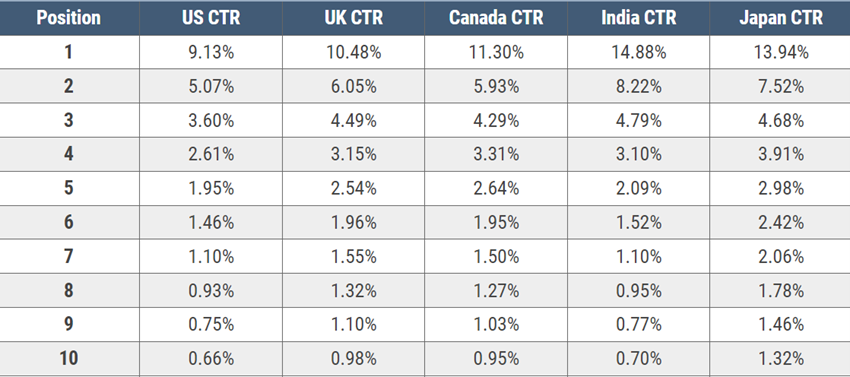Click the India CTR column header

[639, 18]
